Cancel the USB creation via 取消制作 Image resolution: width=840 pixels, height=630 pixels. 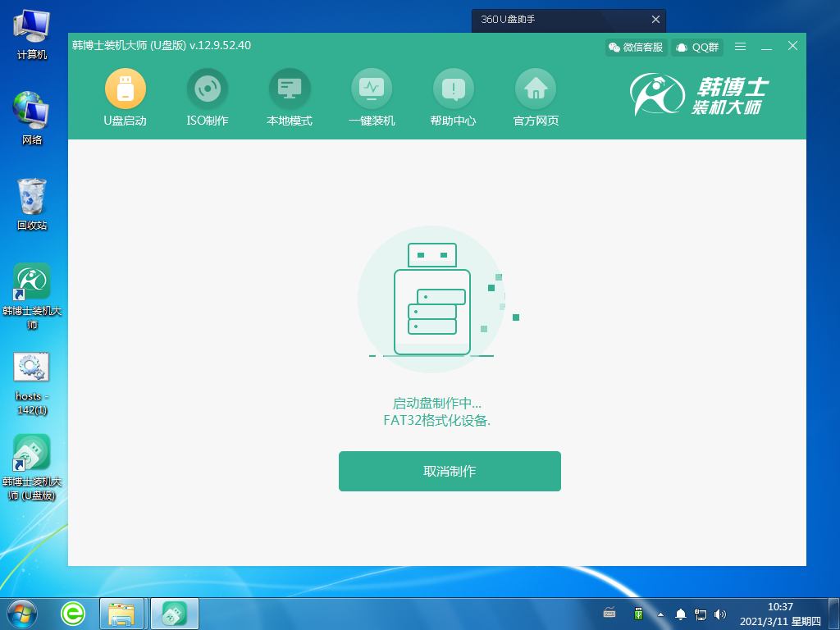click(450, 471)
